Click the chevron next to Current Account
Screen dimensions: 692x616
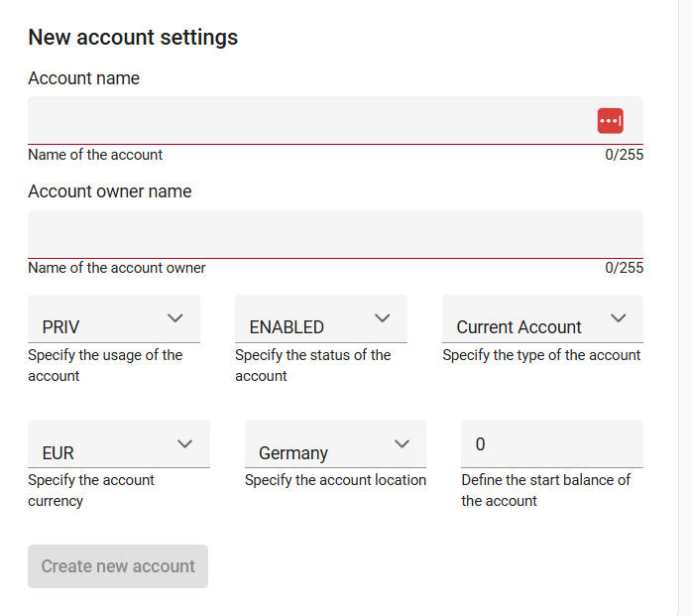click(x=619, y=318)
